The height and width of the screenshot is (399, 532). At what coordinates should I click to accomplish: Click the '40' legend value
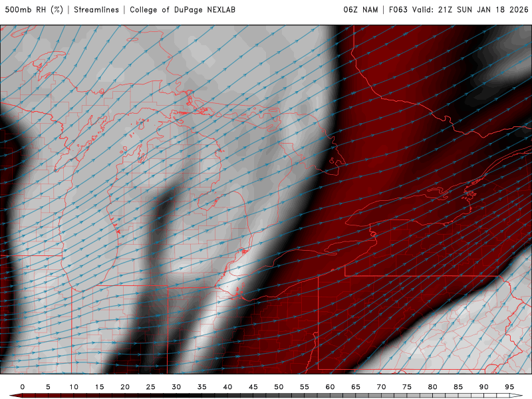tap(227, 387)
